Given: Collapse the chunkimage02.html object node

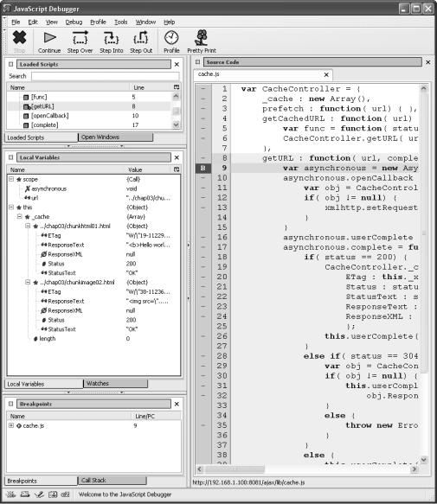Looking at the screenshot, I should pos(28,282).
